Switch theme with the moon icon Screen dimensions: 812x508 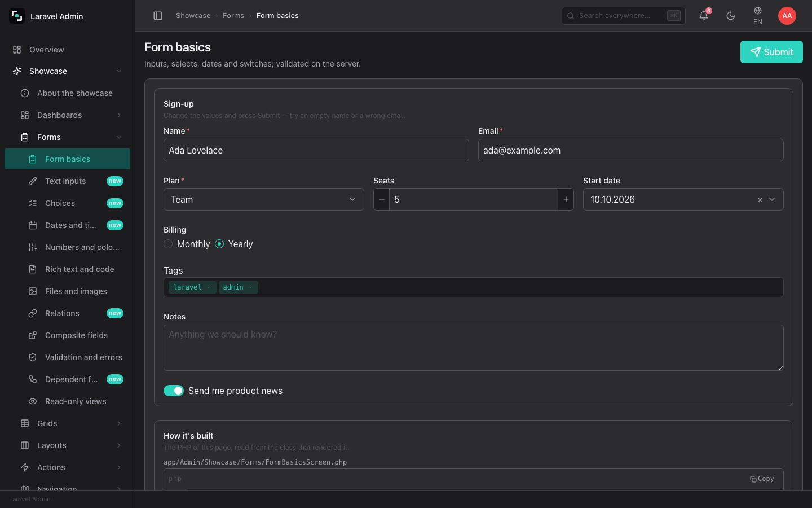pyautogui.click(x=731, y=16)
